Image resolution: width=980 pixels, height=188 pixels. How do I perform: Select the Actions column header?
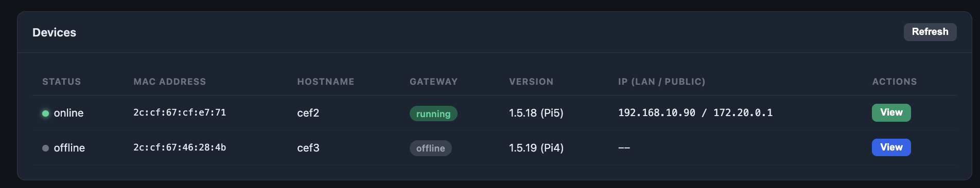895,82
